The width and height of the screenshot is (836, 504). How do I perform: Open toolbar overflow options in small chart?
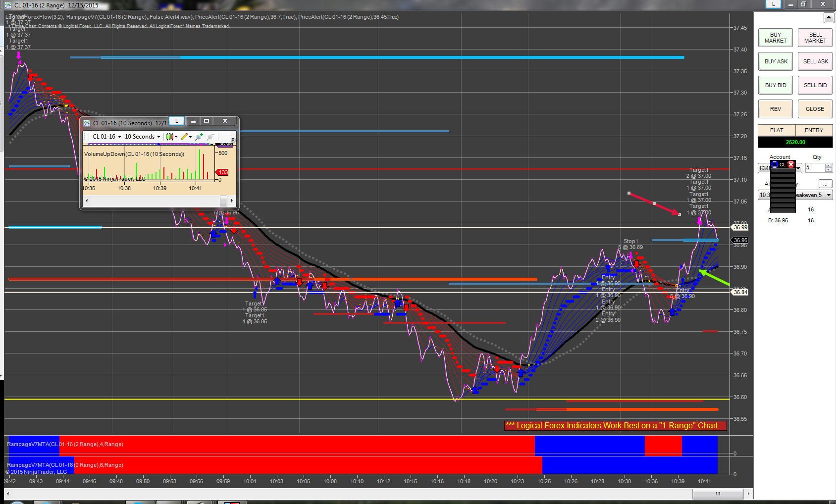[x=233, y=139]
